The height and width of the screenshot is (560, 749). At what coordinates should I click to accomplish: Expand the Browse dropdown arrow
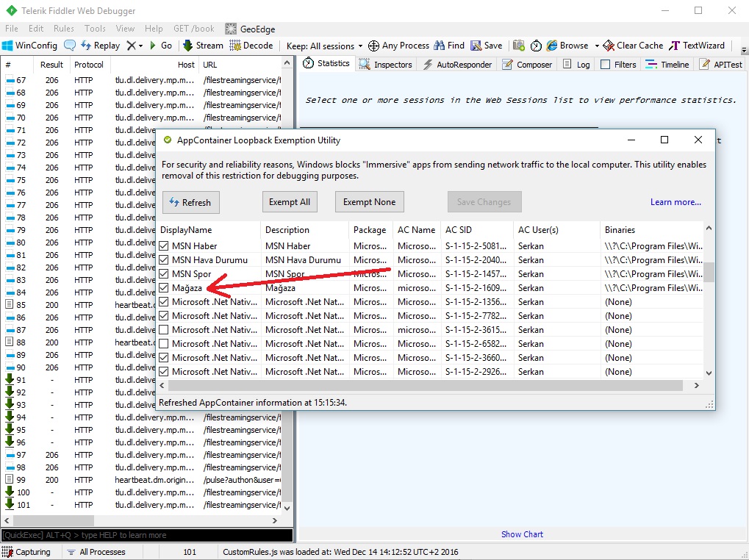click(596, 46)
